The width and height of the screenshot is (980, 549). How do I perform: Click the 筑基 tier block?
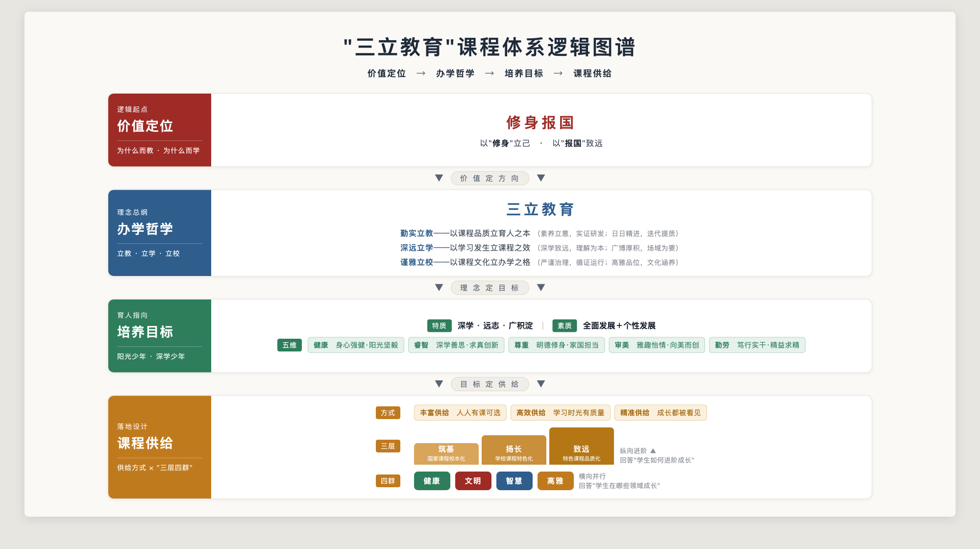(x=446, y=454)
